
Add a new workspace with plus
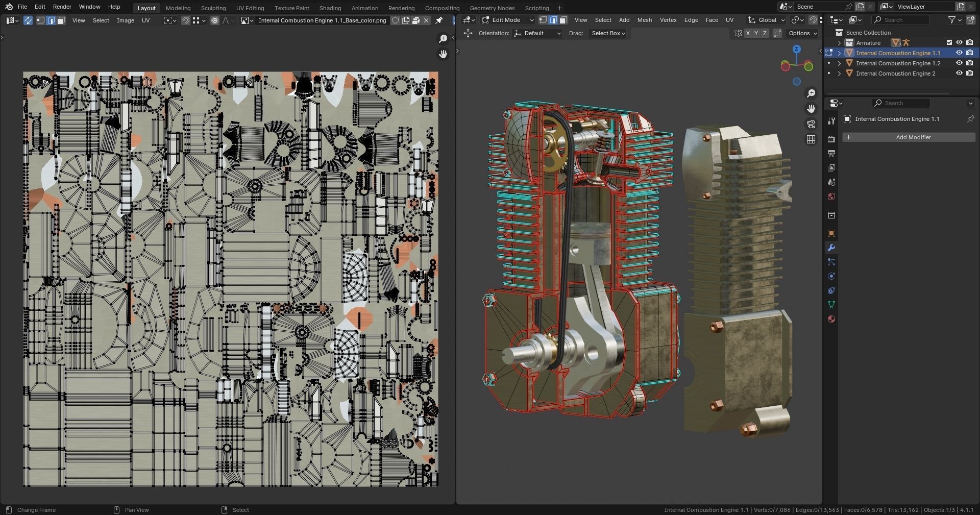pyautogui.click(x=559, y=8)
